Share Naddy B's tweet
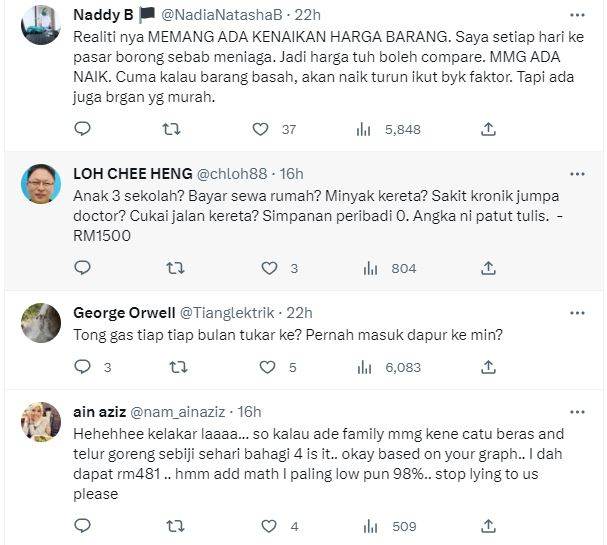This screenshot has width=607, height=545. pyautogui.click(x=489, y=129)
